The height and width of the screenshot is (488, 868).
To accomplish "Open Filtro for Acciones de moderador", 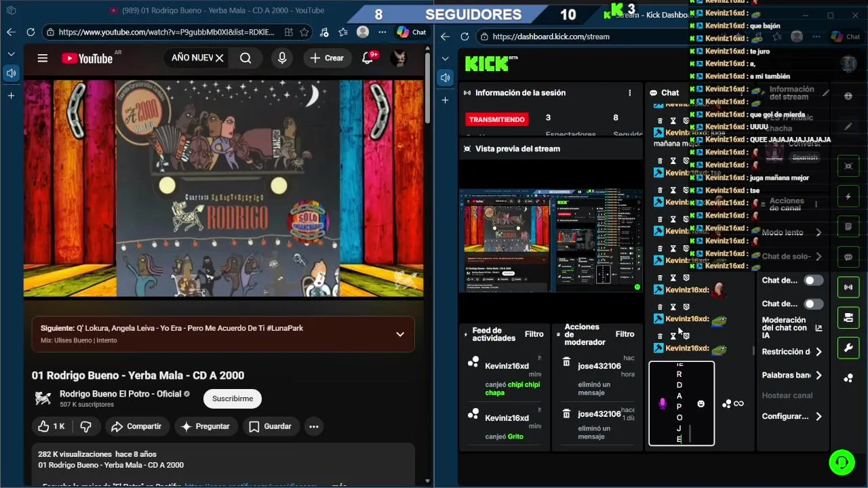I will (625, 334).
